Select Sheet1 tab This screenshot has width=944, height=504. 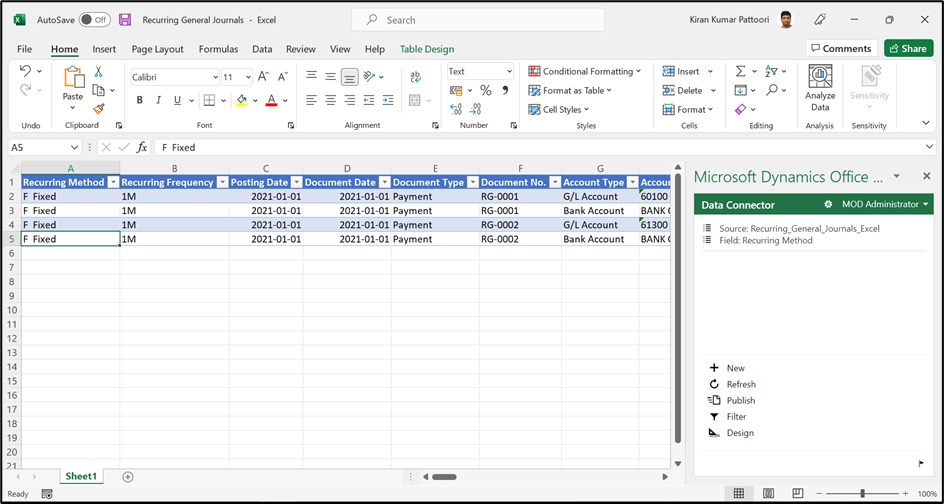[x=81, y=476]
